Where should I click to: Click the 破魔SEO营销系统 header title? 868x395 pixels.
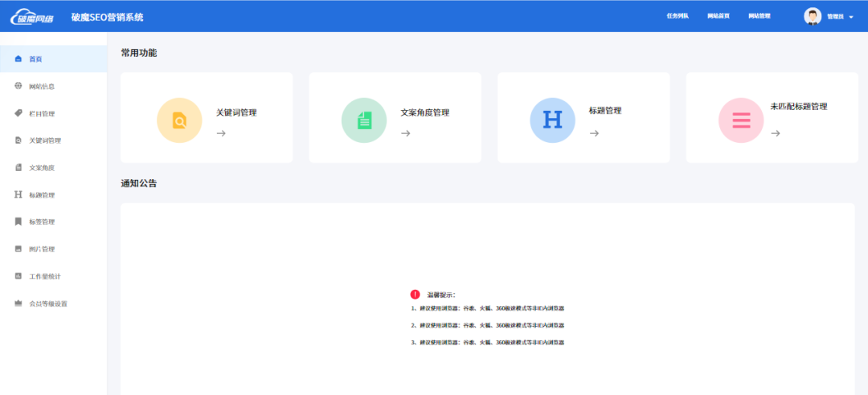click(x=108, y=17)
